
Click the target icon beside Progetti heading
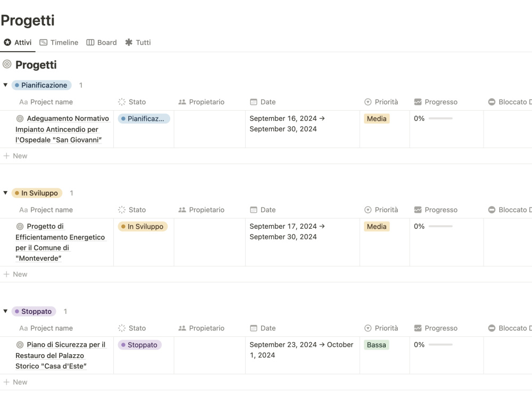pyautogui.click(x=7, y=64)
